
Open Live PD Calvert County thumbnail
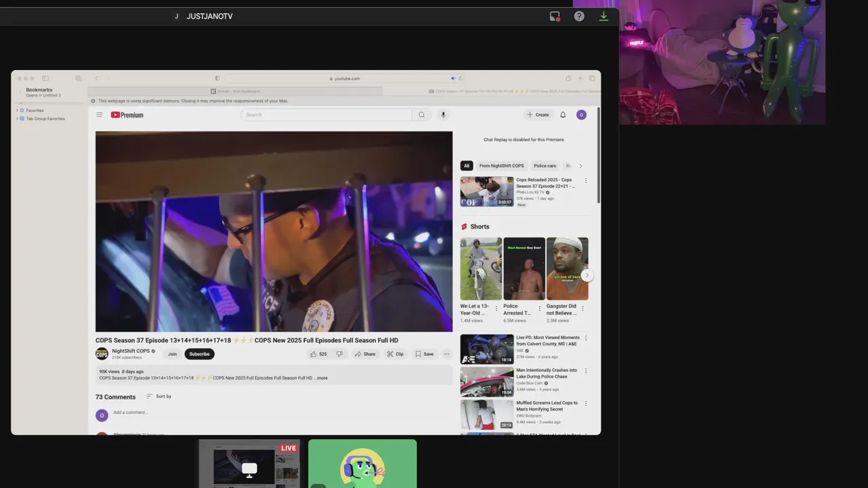[487, 349]
